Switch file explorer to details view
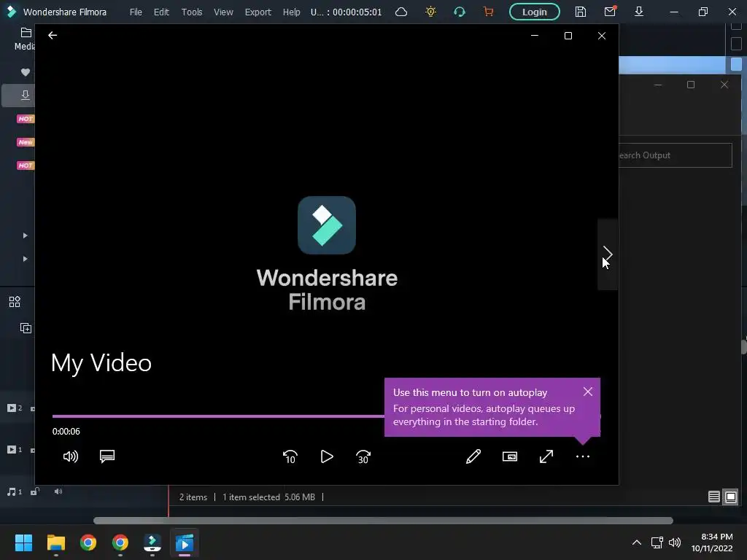 713,497
